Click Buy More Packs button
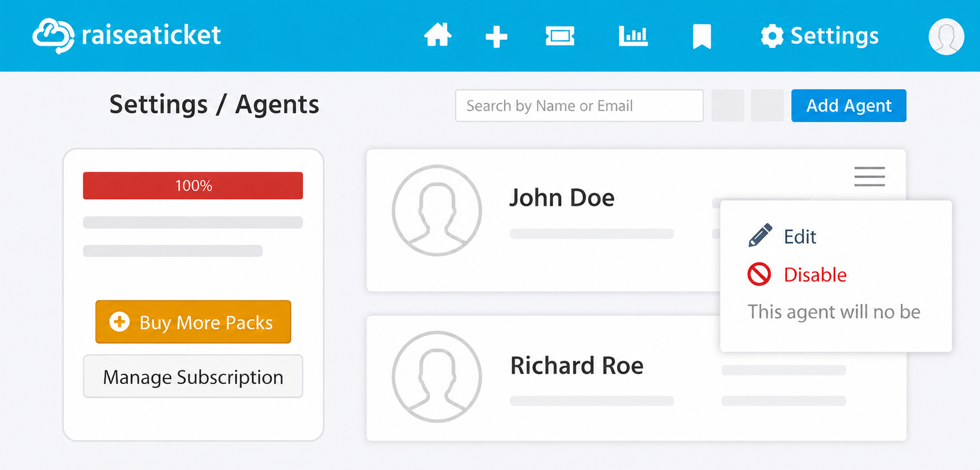This screenshot has width=980, height=470. [x=193, y=322]
